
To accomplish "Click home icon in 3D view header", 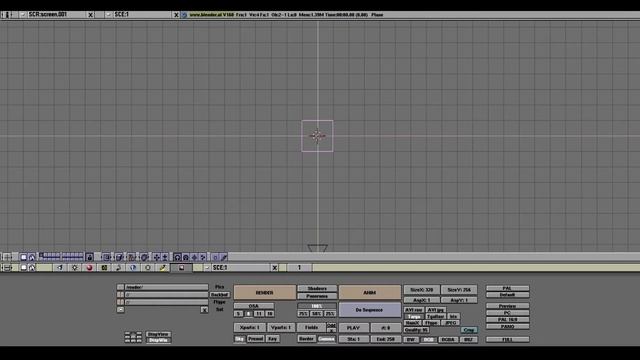I will tap(32, 257).
